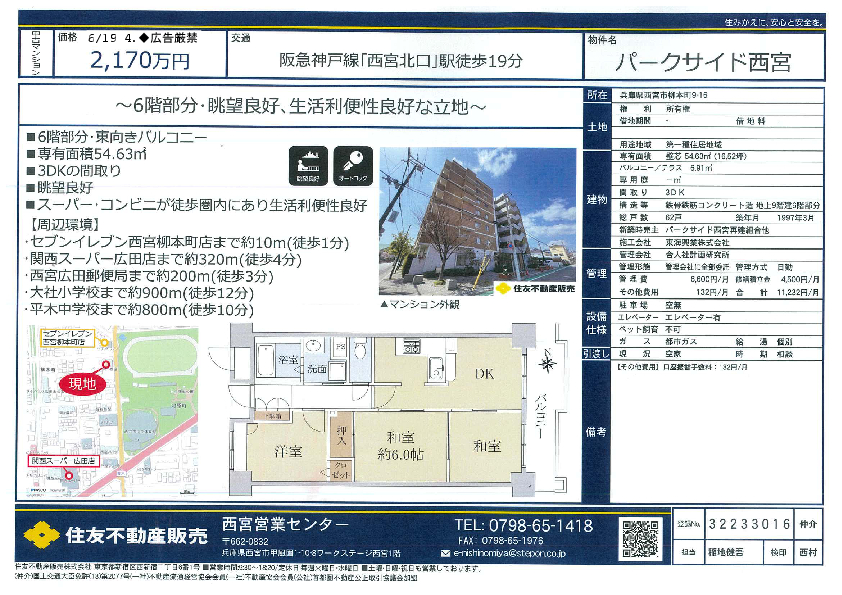Click the オートロック key icon
The image size is (842, 595).
click(351, 165)
